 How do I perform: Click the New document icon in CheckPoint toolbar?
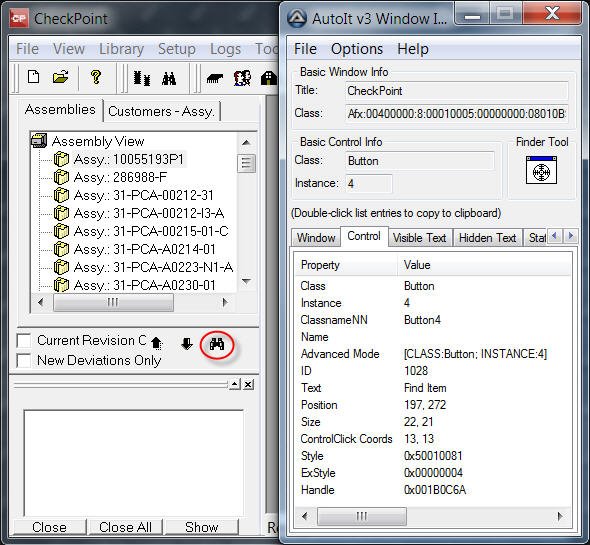point(33,77)
